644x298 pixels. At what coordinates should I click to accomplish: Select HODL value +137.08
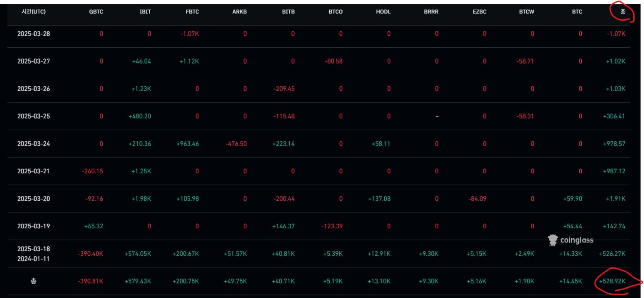[379, 199]
